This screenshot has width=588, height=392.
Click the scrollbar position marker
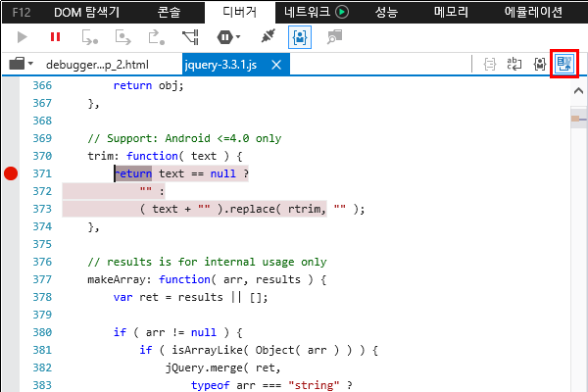pos(578,119)
